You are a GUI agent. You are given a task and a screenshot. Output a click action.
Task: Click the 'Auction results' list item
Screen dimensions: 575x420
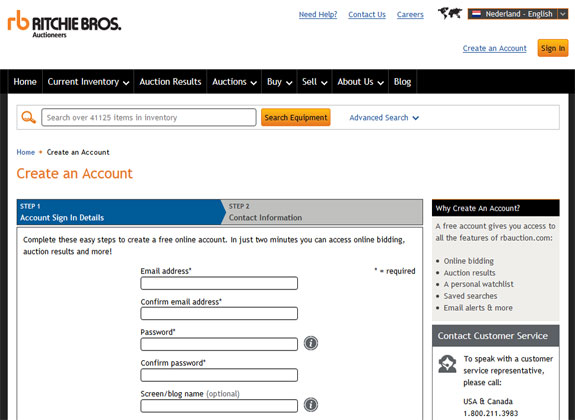click(469, 273)
